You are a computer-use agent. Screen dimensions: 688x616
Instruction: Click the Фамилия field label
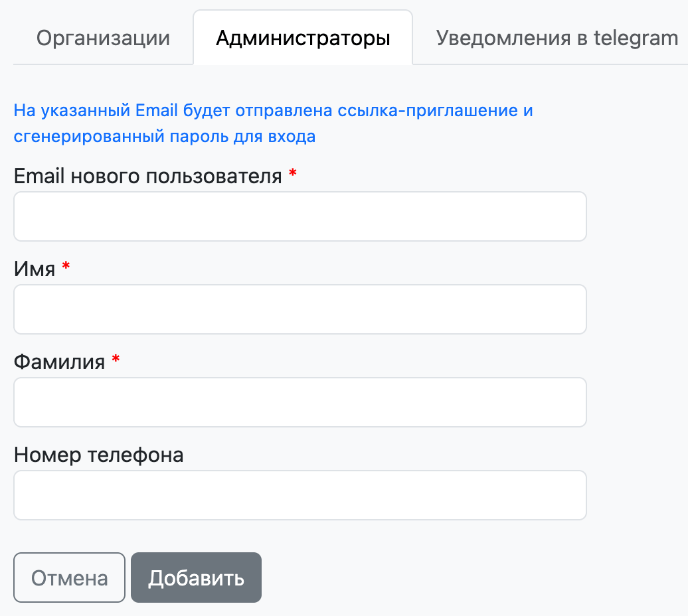click(x=59, y=362)
